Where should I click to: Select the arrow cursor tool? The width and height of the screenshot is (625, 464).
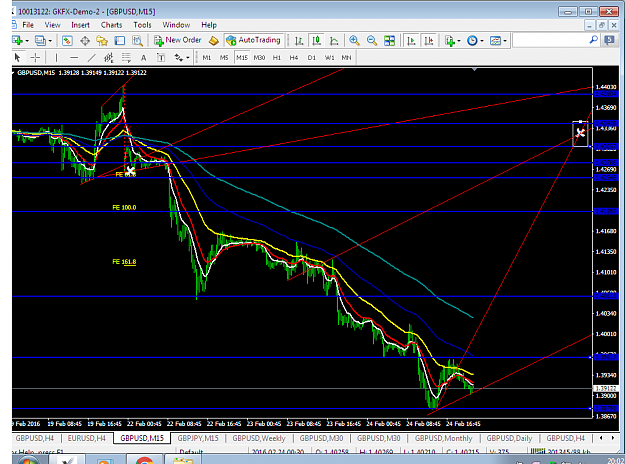17,58
